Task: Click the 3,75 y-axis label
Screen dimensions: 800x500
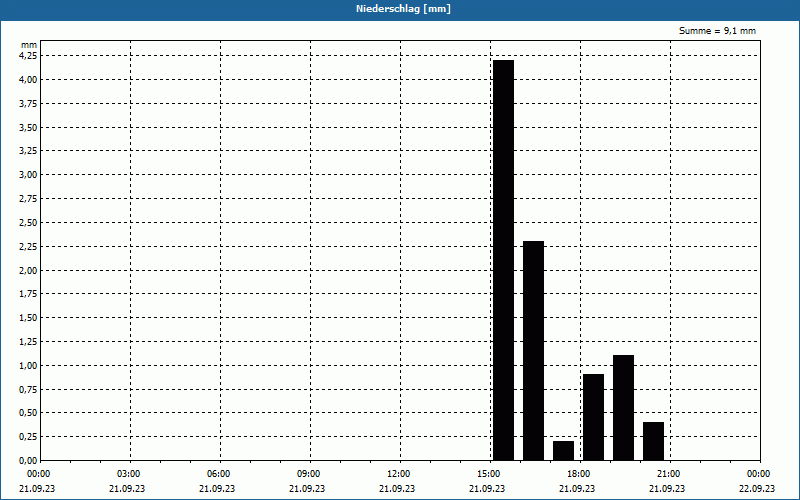Action: 28,104
